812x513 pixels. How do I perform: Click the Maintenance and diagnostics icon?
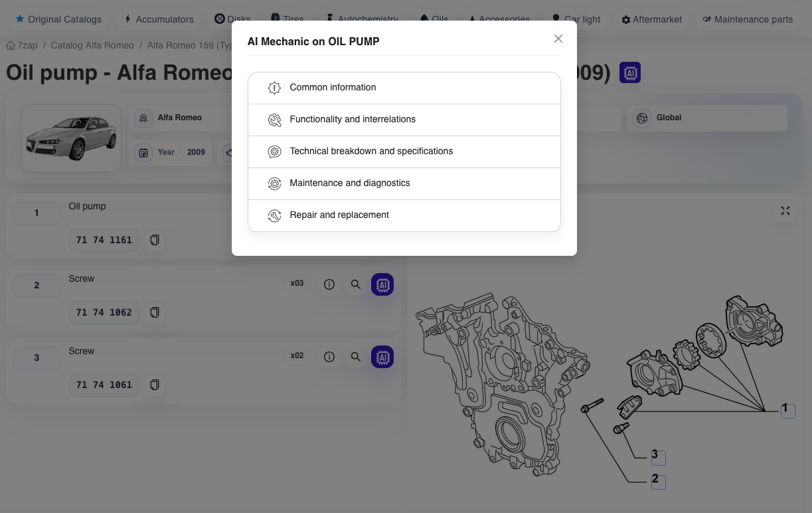274,183
